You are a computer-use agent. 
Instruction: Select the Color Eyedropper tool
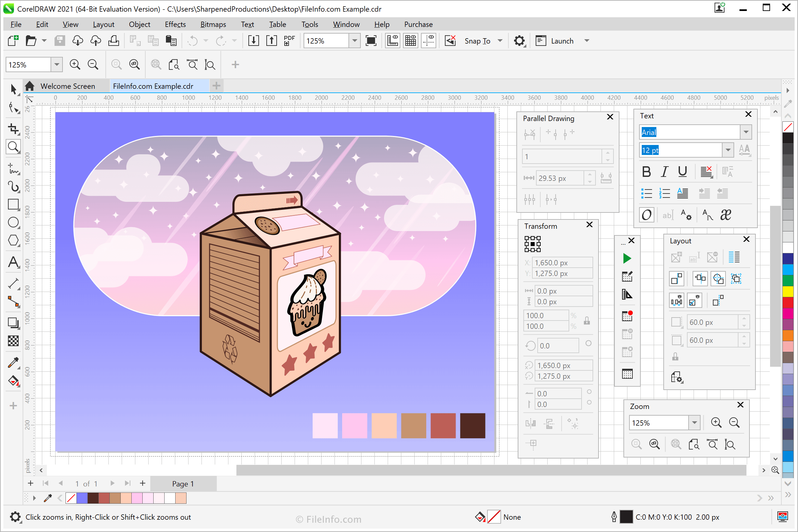tap(13, 363)
